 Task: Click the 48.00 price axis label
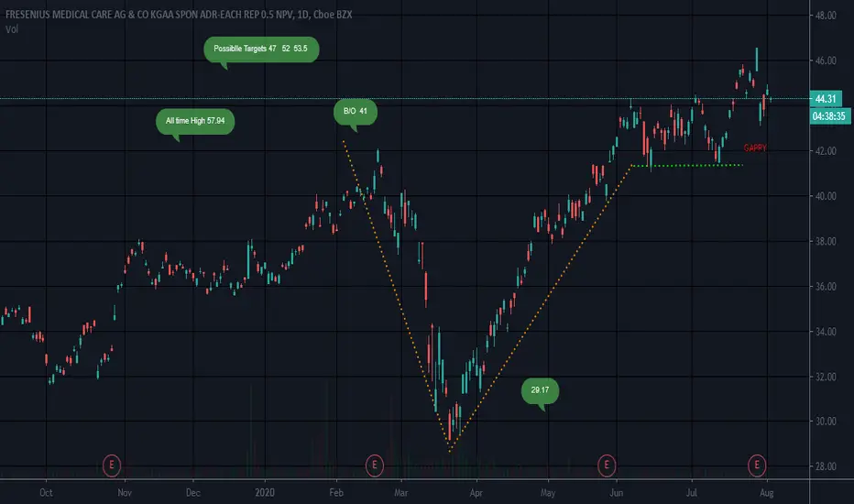tap(825, 16)
